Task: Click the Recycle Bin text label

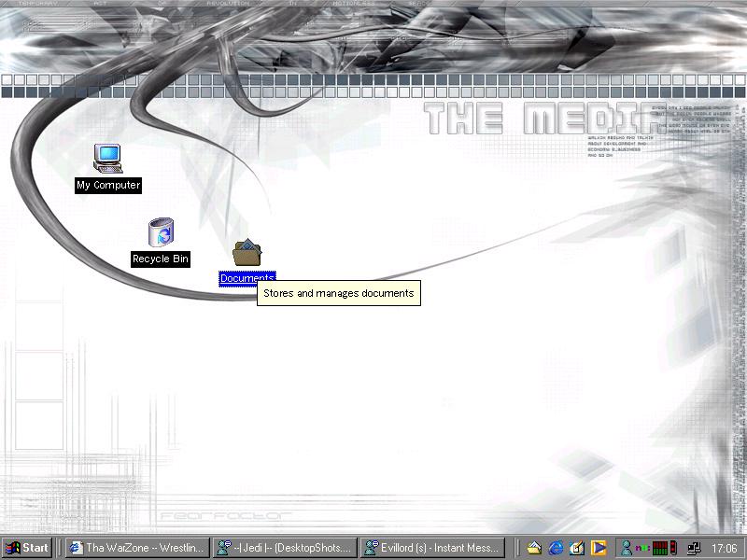Action: pyautogui.click(x=161, y=259)
